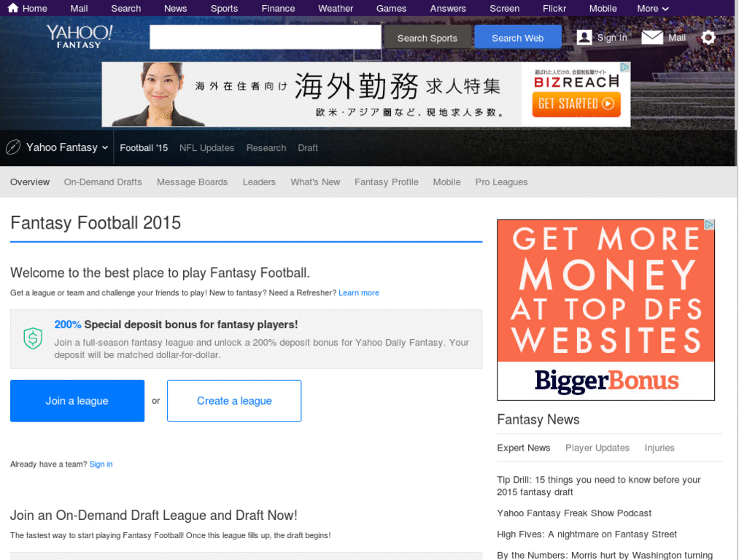Click the BiggerBonus advertisement image
Screen dimensions: 747x560
click(x=605, y=309)
